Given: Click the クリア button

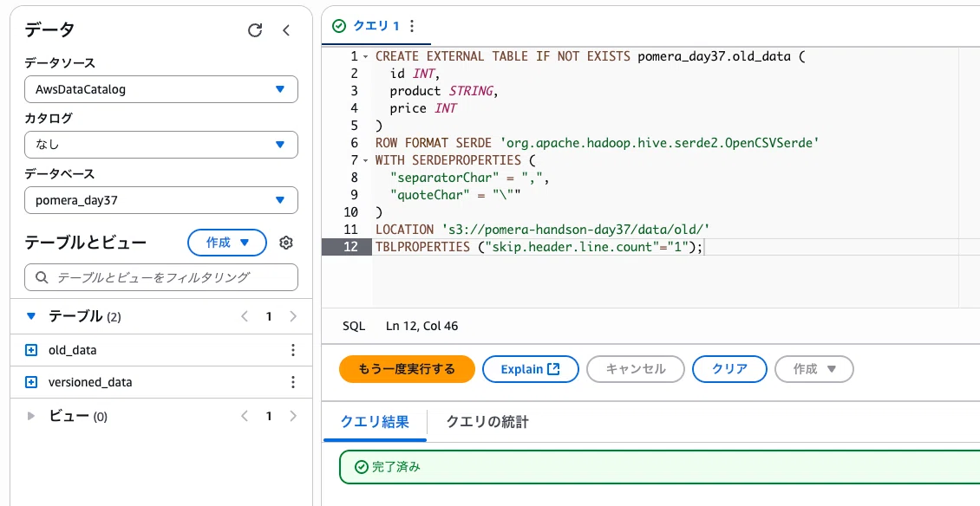Looking at the screenshot, I should coord(729,368).
